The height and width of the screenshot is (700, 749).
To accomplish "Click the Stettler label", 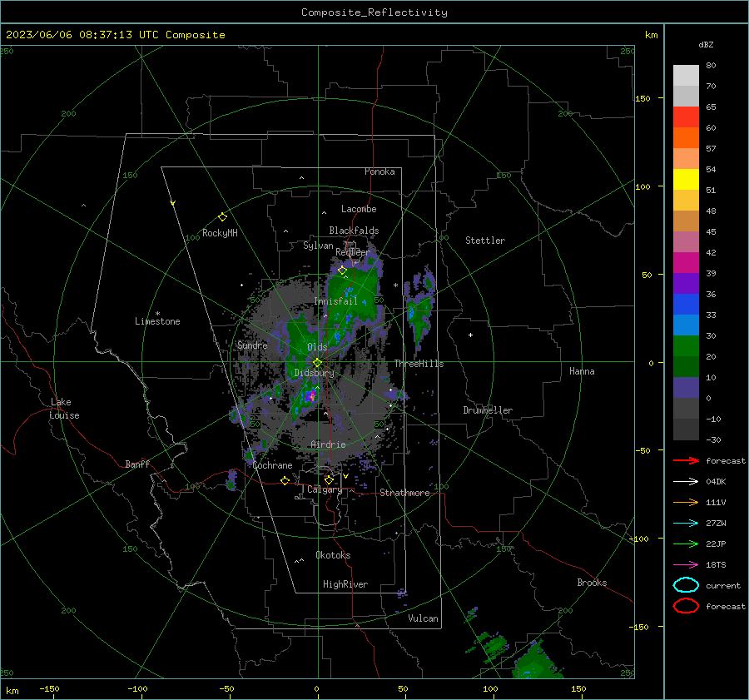I will 485,241.
